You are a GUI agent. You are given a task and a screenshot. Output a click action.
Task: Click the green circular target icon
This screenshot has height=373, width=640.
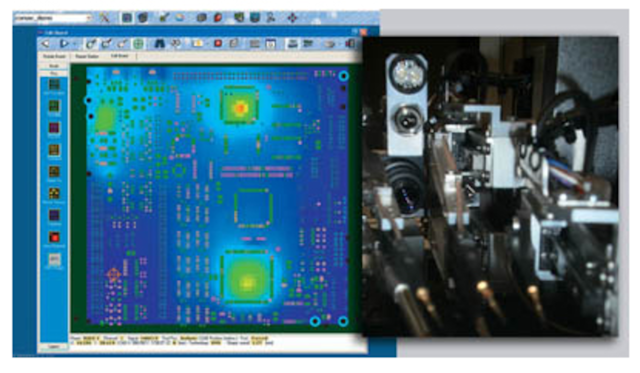138,43
